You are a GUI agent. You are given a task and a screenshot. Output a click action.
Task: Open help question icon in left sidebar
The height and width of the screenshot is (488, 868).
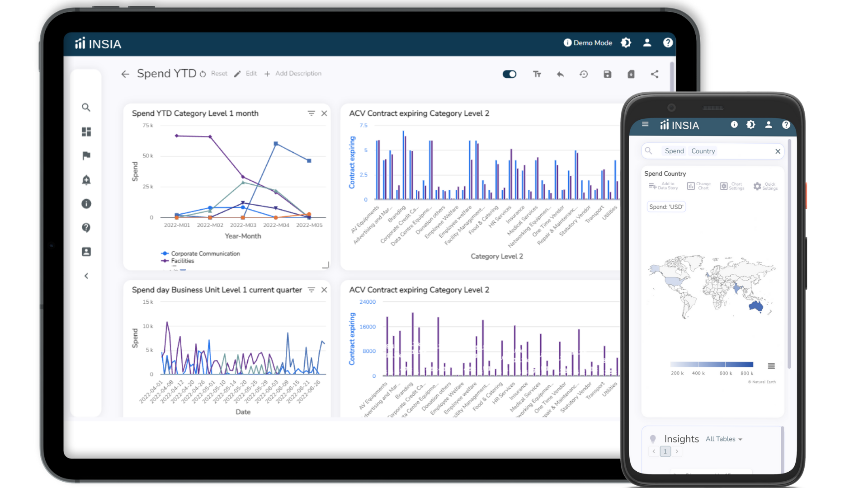86,227
